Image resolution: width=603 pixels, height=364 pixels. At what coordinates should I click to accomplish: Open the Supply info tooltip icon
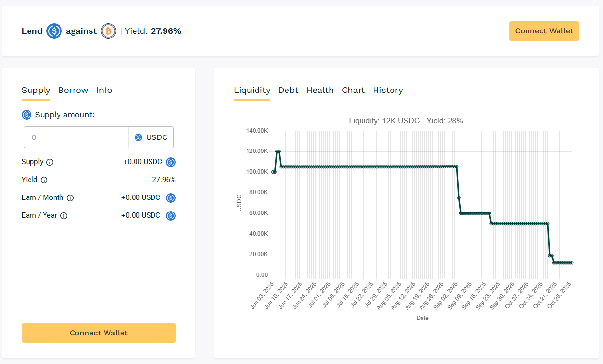coord(50,162)
